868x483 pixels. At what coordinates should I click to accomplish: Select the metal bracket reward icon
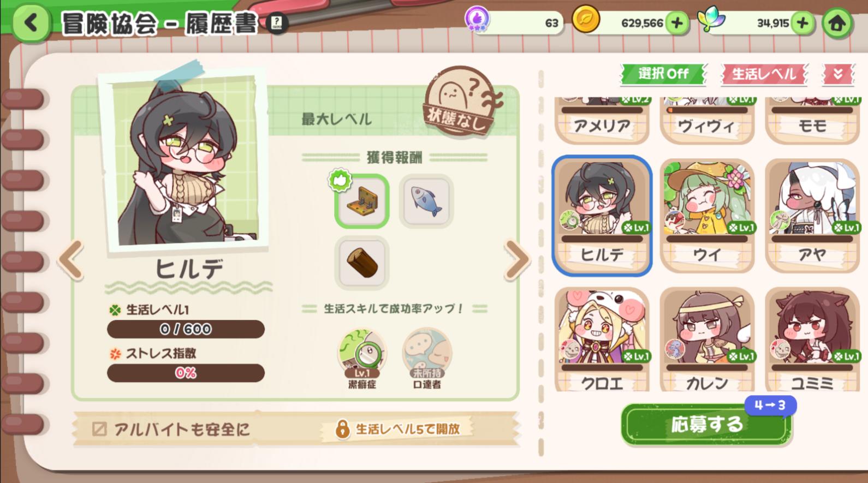[361, 201]
